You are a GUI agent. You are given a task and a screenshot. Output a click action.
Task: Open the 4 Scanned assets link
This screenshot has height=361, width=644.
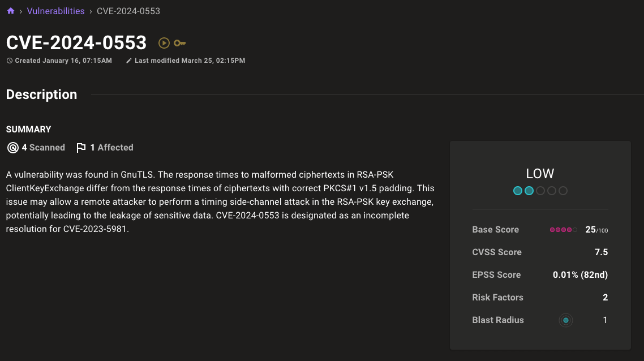[x=43, y=148]
